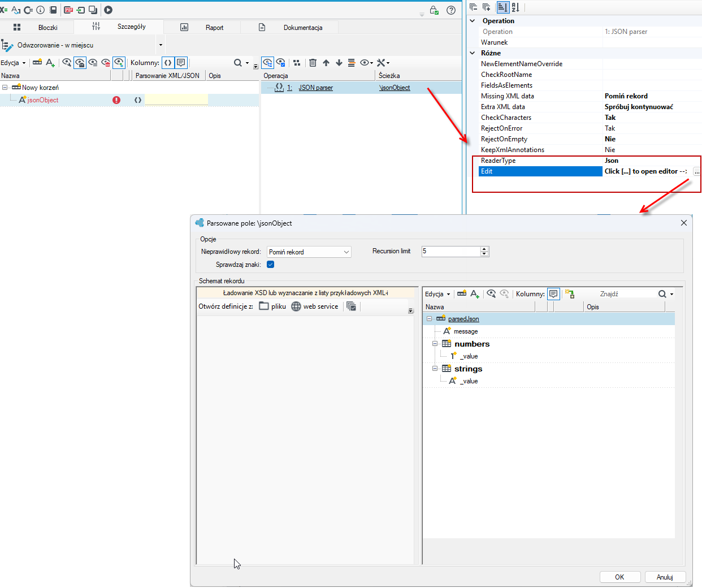The width and height of the screenshot is (702, 588).
Task: Sort properties alphabetically with A-Z icon
Action: (x=515, y=7)
